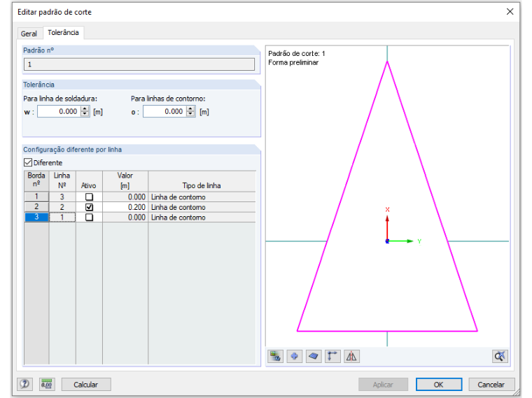Click the isometric surface view icon
The image size is (532, 398).
(x=314, y=356)
